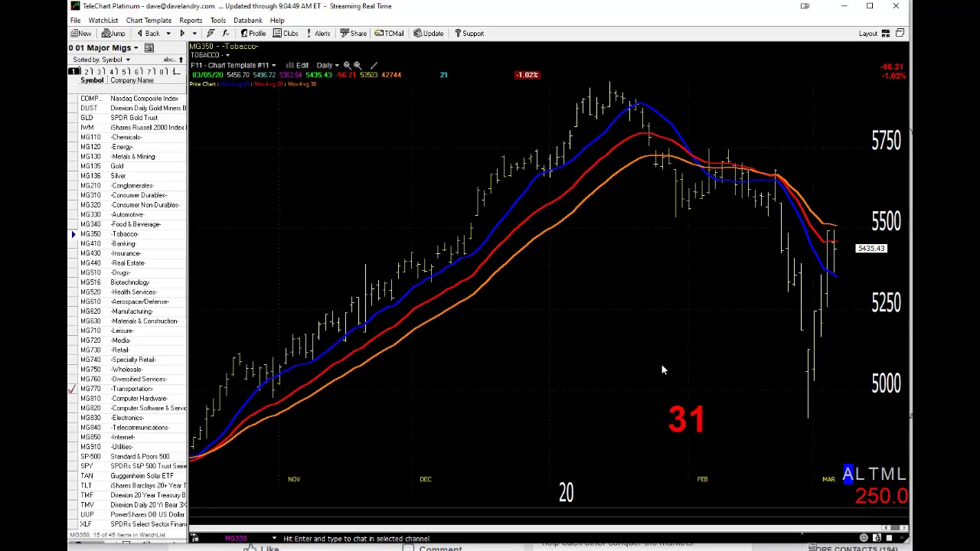Open the Sorted by: Symbol dropdown
Viewport: 980px width, 551px height.
pos(128,60)
